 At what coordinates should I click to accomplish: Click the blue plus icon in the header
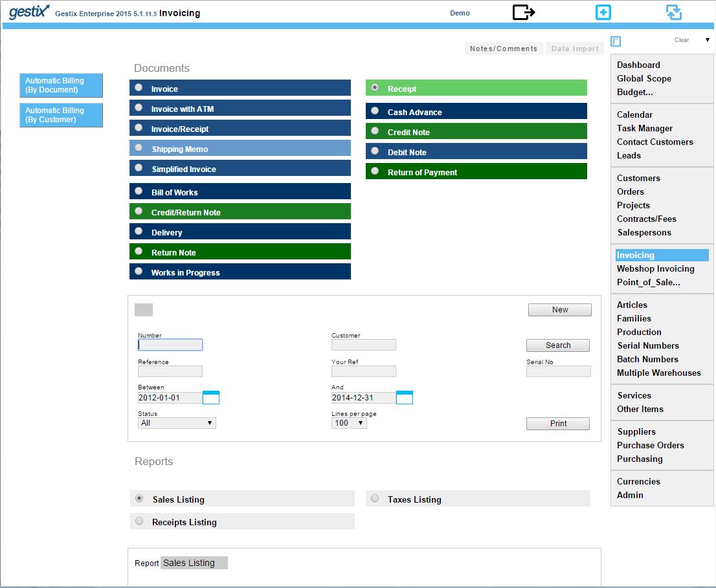[x=603, y=12]
